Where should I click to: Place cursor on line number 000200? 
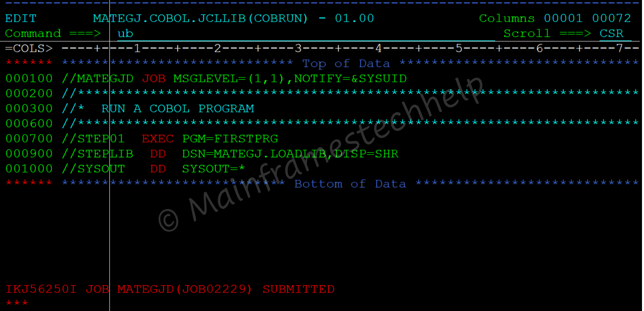point(29,94)
